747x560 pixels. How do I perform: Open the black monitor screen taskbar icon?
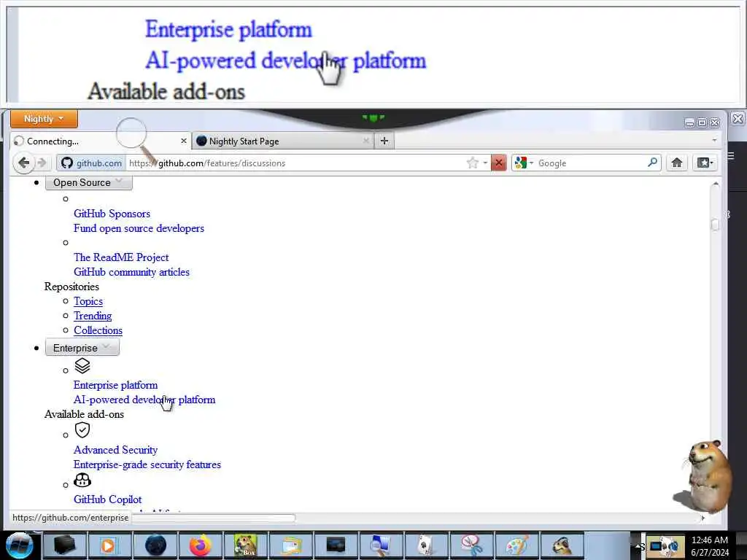point(336,545)
